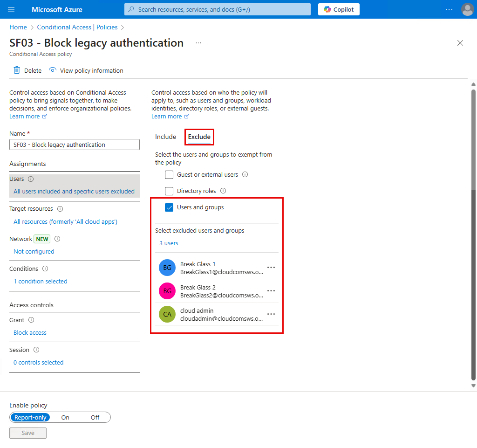Go to Conditional Access Policies breadcrumb
477x448 pixels.
(x=77, y=27)
